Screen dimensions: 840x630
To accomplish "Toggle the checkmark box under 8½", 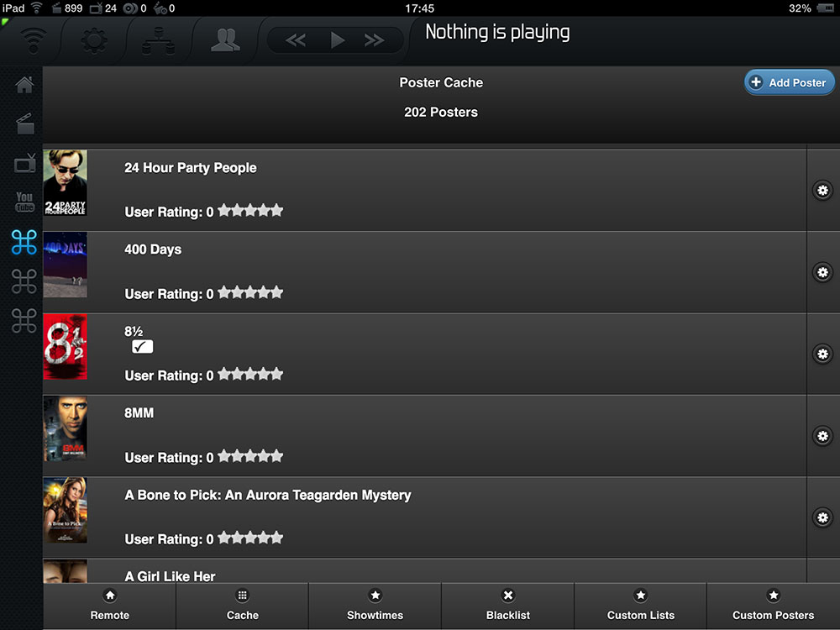I will point(143,347).
